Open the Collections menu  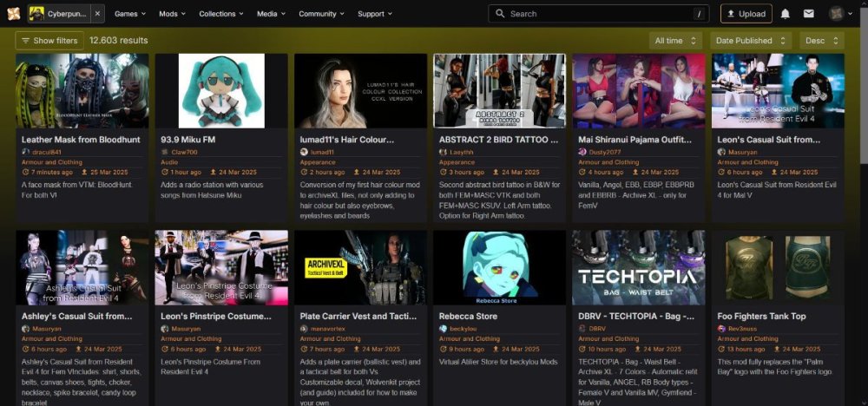(x=220, y=14)
